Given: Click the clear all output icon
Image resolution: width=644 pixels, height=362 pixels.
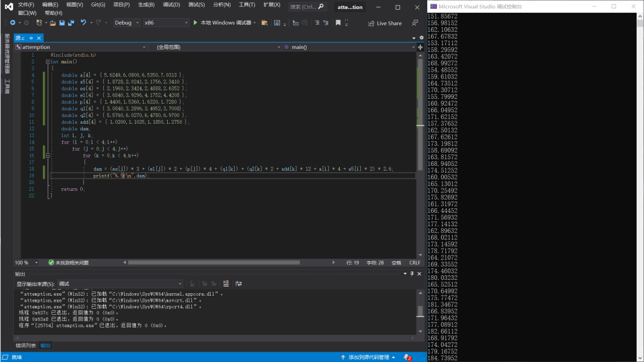Looking at the screenshot, I should 226,284.
